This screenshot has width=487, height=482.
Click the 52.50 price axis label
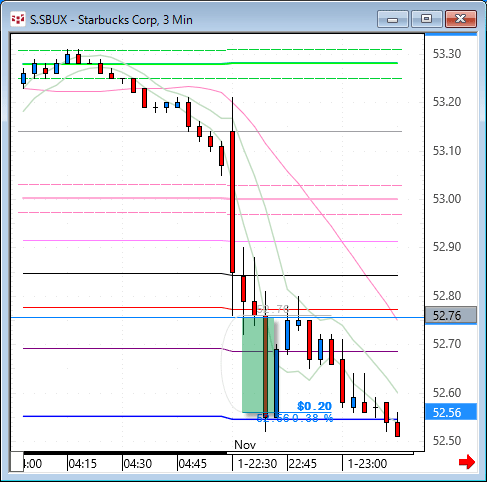coord(447,441)
